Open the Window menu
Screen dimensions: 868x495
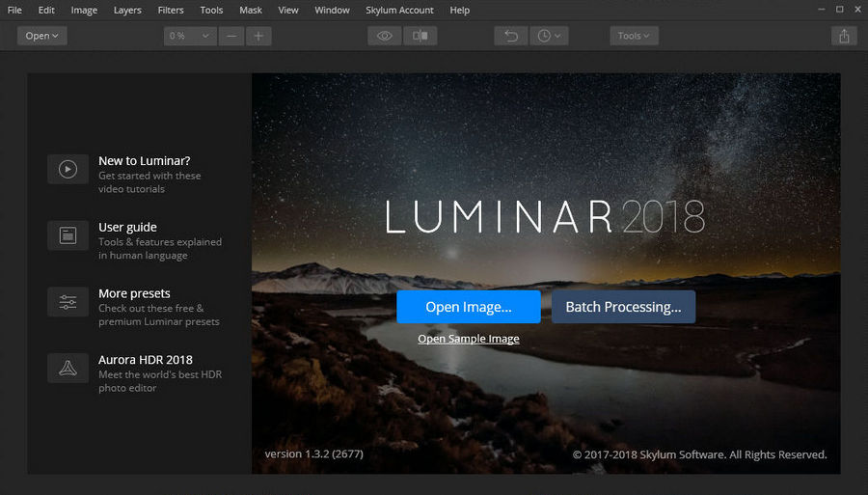pos(332,10)
